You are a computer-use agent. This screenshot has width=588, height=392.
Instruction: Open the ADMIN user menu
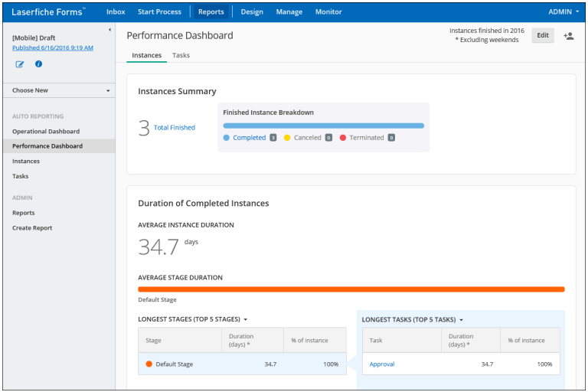pos(563,12)
